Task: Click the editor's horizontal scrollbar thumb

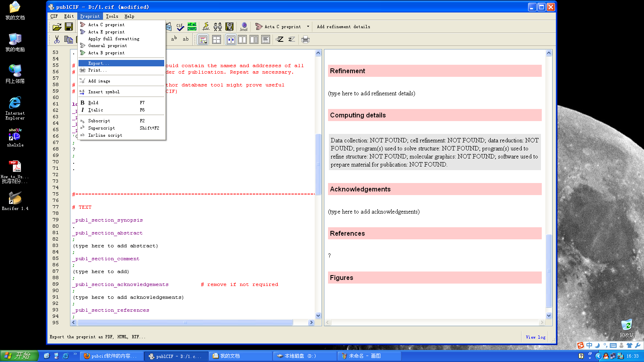Action: click(185, 323)
